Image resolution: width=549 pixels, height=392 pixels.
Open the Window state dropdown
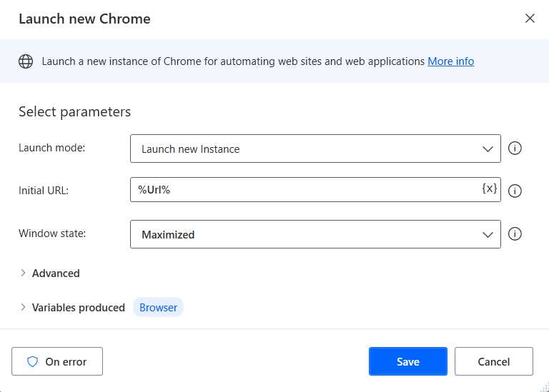click(x=315, y=234)
